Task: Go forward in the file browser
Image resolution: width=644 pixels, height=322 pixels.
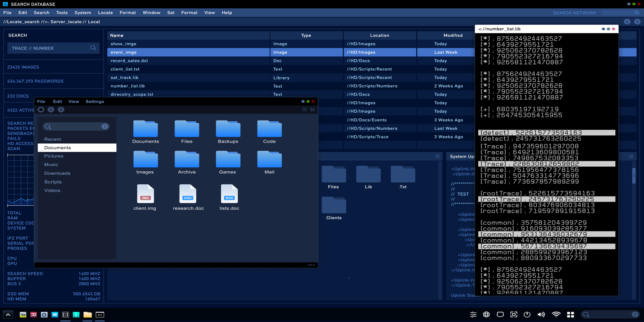Action: [x=61, y=109]
